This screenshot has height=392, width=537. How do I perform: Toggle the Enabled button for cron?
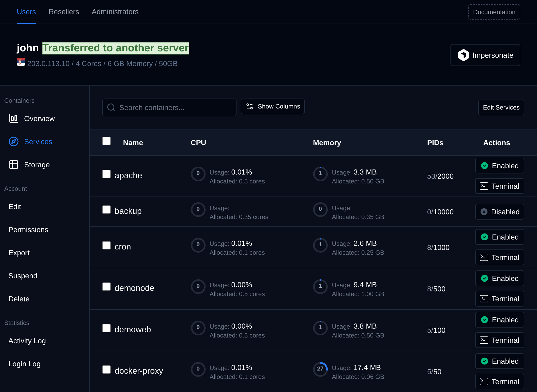coord(500,237)
